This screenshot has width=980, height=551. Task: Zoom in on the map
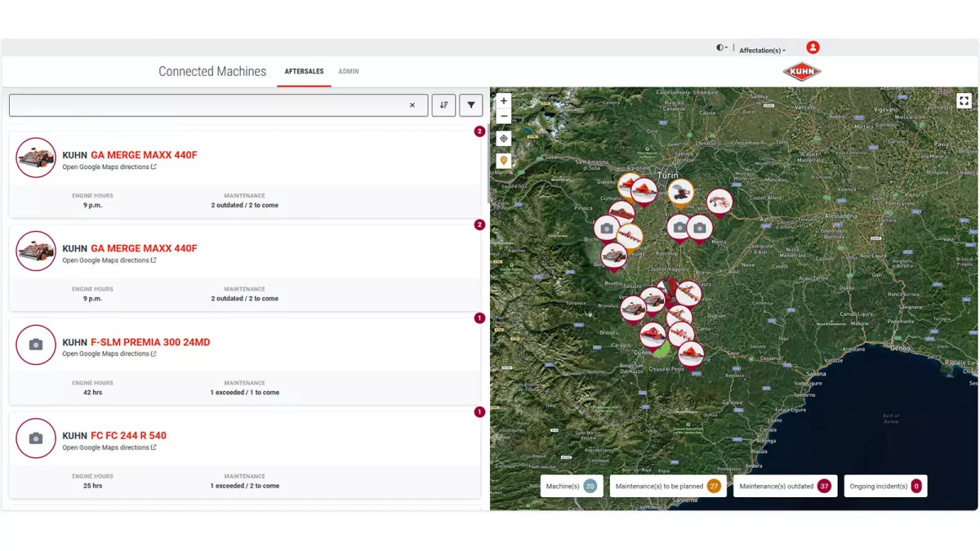[504, 101]
